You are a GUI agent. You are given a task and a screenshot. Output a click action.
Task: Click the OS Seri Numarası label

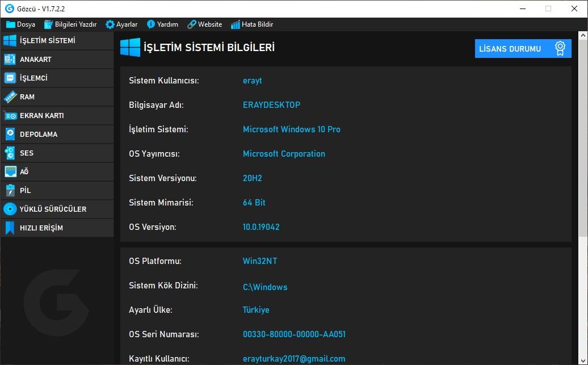pyautogui.click(x=164, y=334)
